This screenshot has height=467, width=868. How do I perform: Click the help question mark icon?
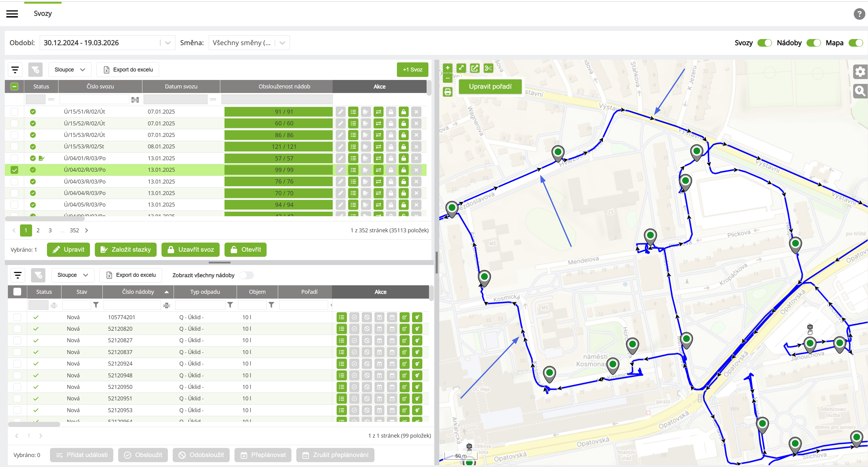click(859, 14)
